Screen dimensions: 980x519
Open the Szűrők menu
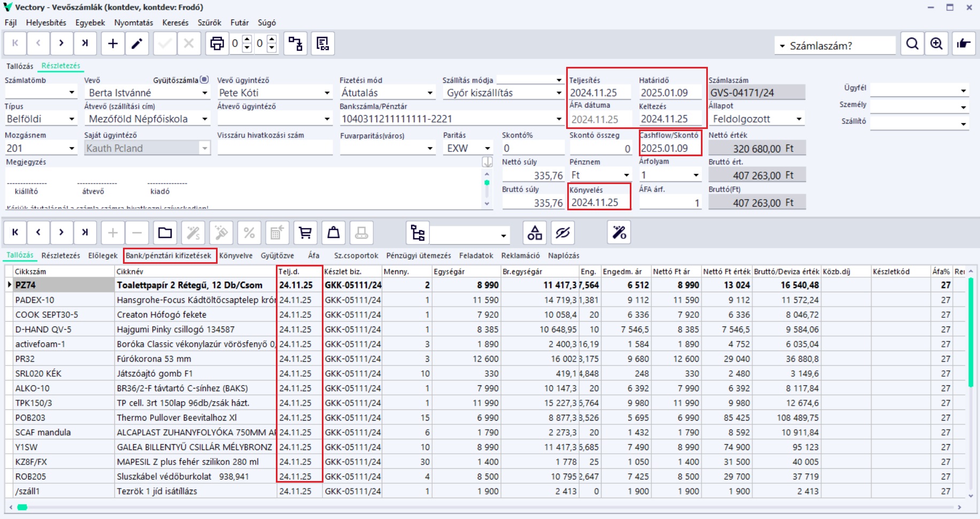[x=209, y=22]
